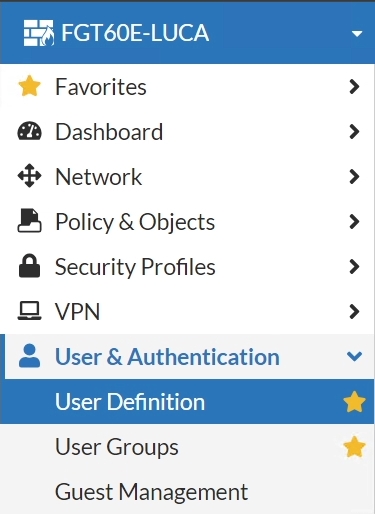
Task: Open the Security Profiles menu label
Action: 135,267
